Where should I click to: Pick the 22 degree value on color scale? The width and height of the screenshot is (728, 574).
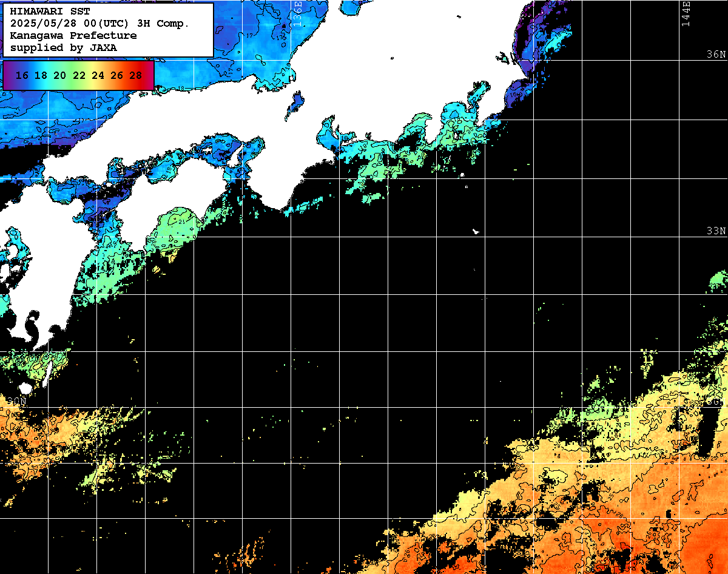coord(79,76)
